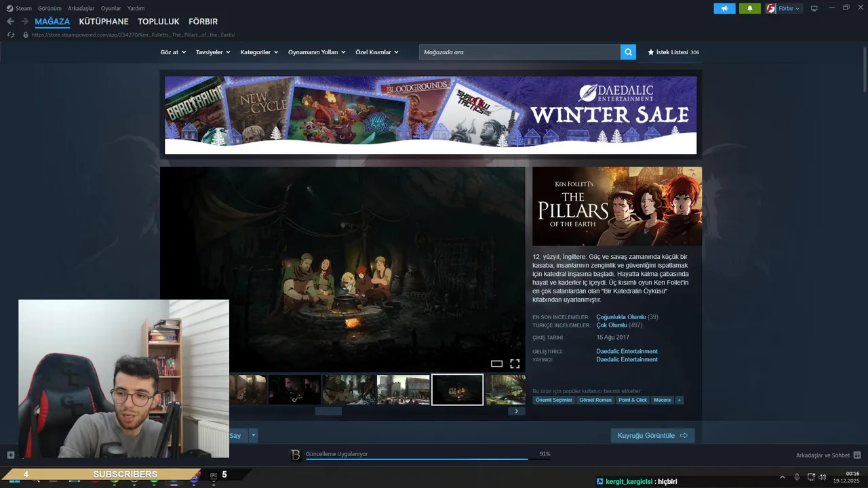Open the Oyunlar menu

pos(111,8)
